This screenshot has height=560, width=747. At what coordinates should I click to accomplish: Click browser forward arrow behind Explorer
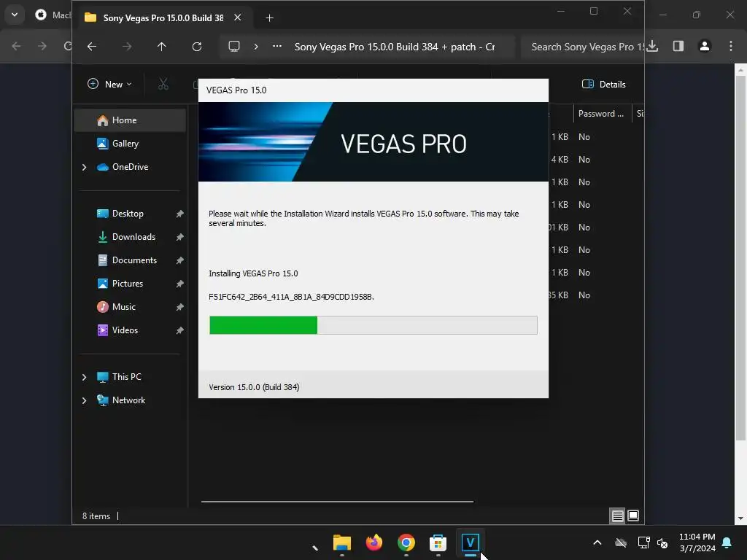(x=42, y=46)
